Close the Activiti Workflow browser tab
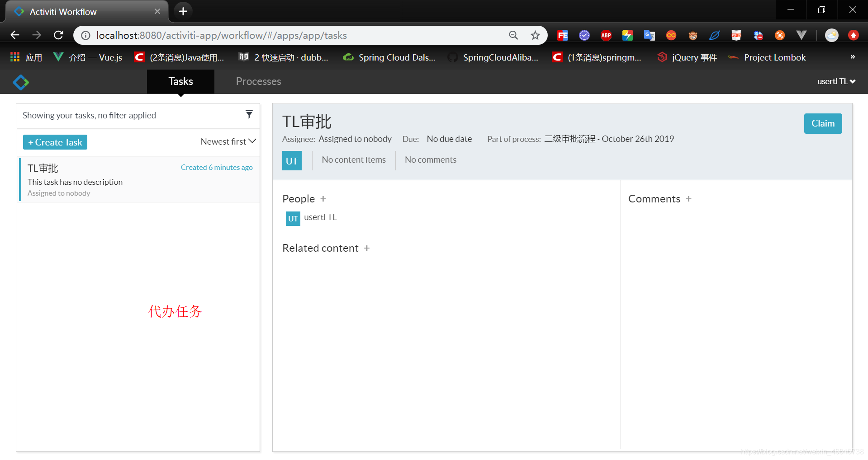868x460 pixels. (157, 11)
